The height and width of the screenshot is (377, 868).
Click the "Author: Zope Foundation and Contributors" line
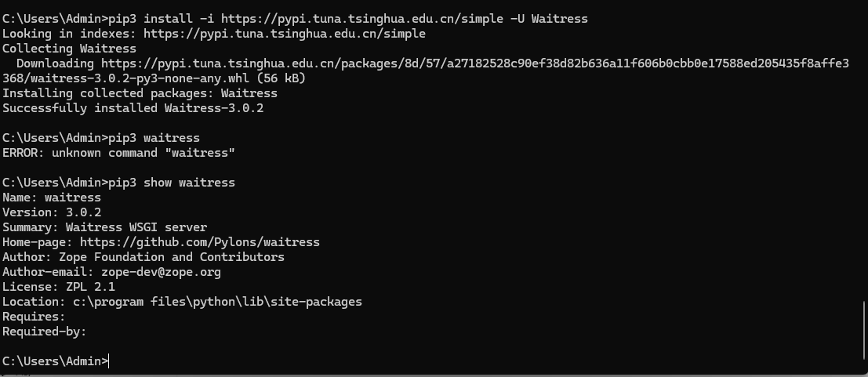(143, 257)
